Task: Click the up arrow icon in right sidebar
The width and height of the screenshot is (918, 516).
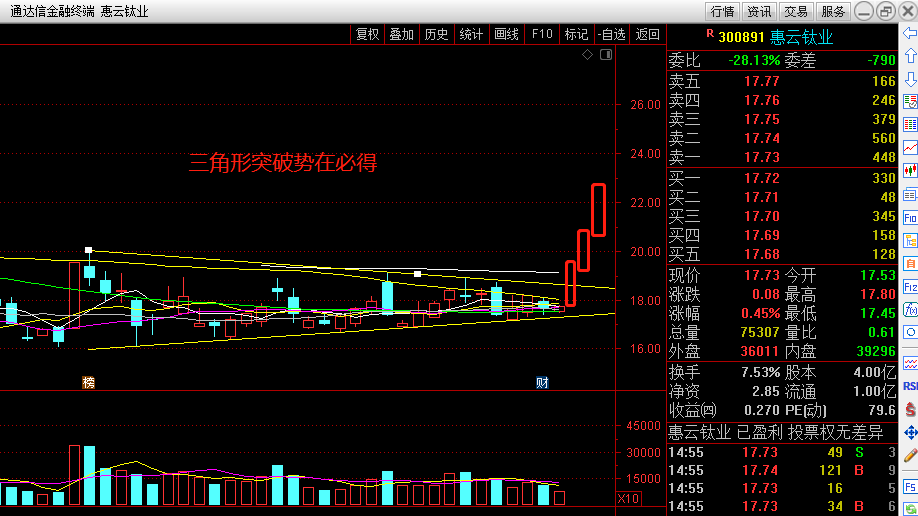Action: 910,56
